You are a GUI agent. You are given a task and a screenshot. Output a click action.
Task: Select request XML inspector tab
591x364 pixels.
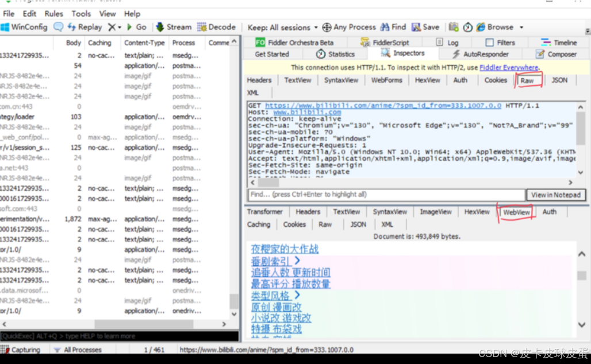pos(252,92)
